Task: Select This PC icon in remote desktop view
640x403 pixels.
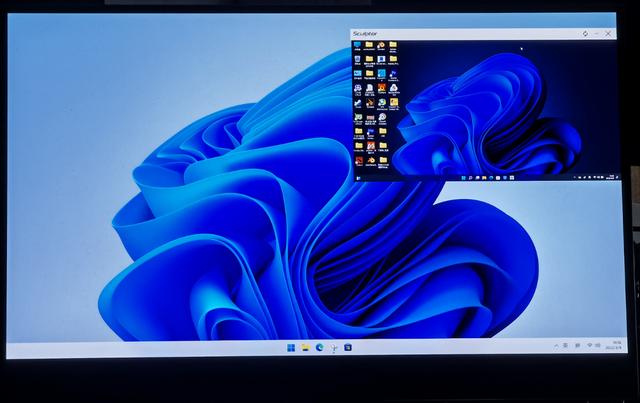Action: coord(358,46)
